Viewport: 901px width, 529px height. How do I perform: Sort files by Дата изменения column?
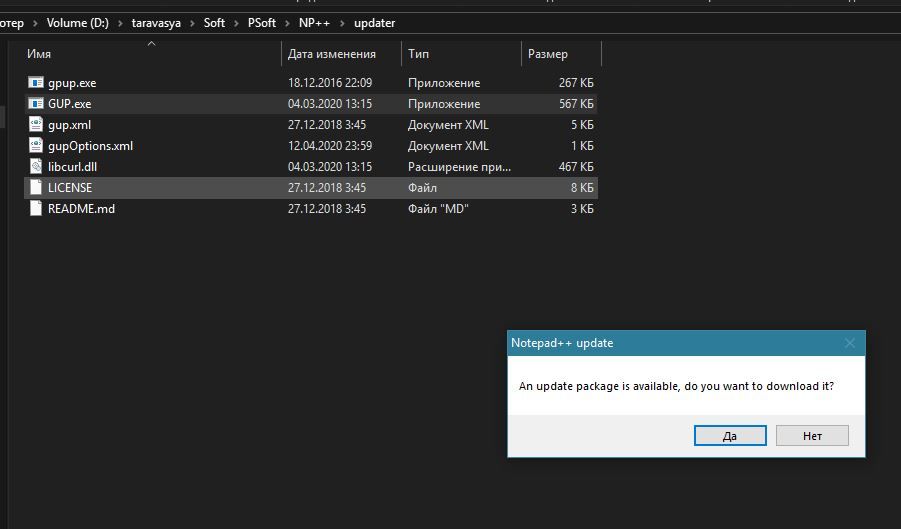coord(332,54)
